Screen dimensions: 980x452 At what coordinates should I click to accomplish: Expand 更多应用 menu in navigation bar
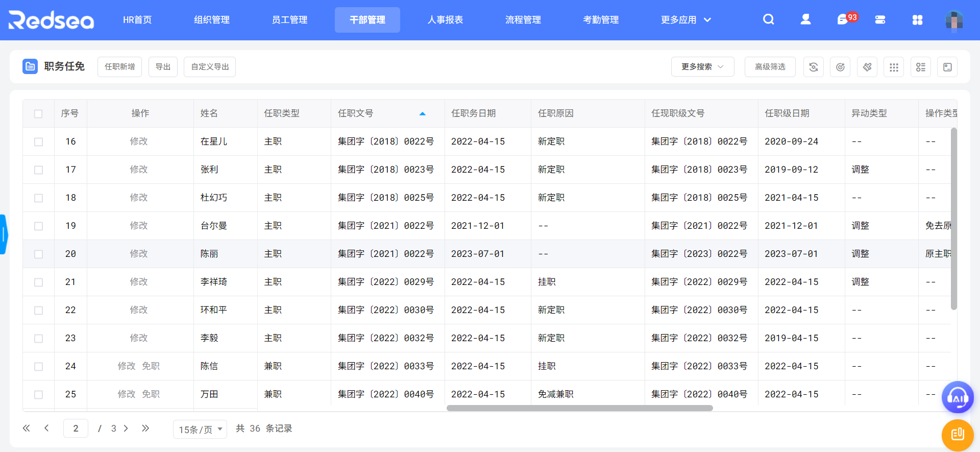(x=685, y=20)
